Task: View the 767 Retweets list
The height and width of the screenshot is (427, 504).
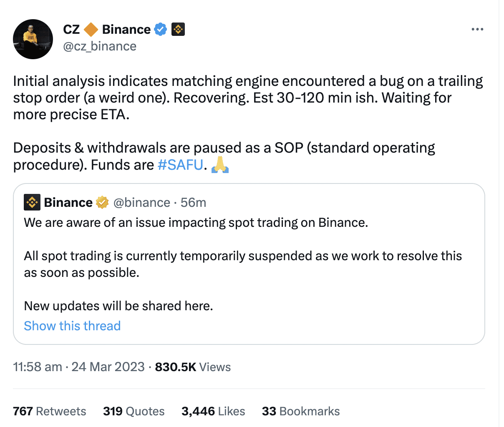Action: [x=49, y=411]
